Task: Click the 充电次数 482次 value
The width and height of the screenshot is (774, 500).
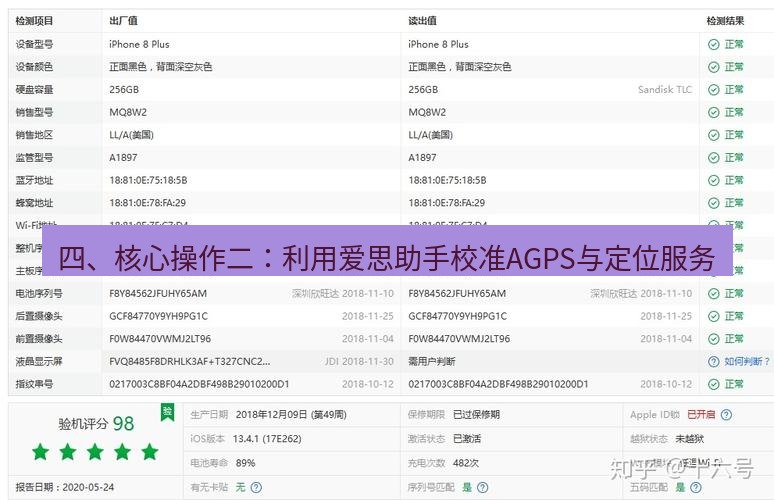Action: (x=465, y=463)
